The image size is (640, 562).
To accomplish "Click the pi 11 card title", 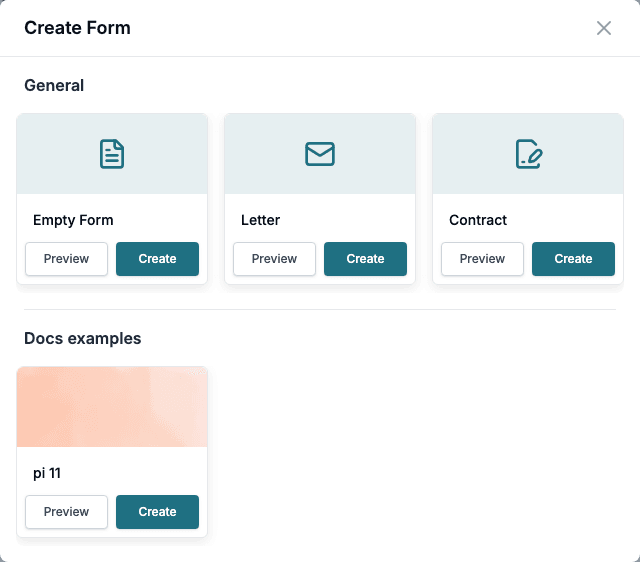I will click(47, 473).
